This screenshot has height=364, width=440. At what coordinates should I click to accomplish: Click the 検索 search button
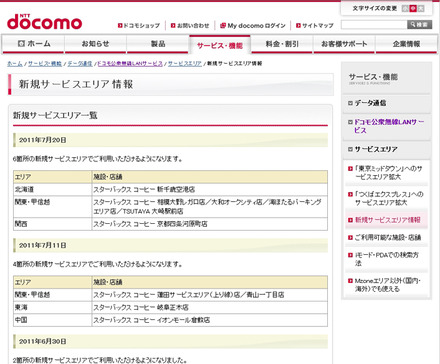click(x=419, y=25)
